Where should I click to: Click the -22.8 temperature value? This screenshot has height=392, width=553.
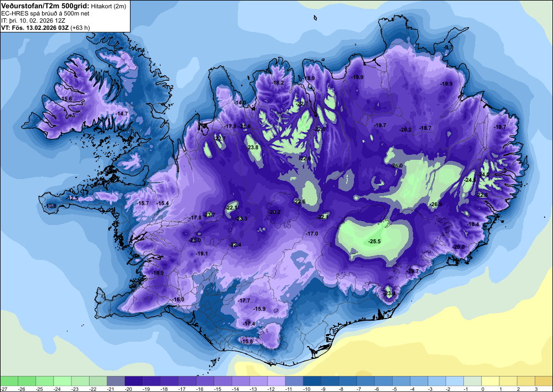click(x=482, y=195)
